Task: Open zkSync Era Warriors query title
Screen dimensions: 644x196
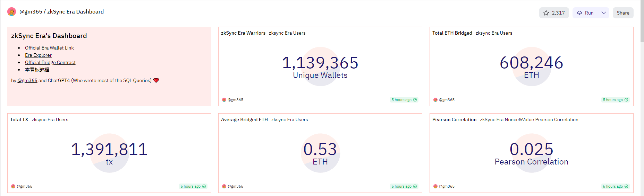Action: pos(243,33)
